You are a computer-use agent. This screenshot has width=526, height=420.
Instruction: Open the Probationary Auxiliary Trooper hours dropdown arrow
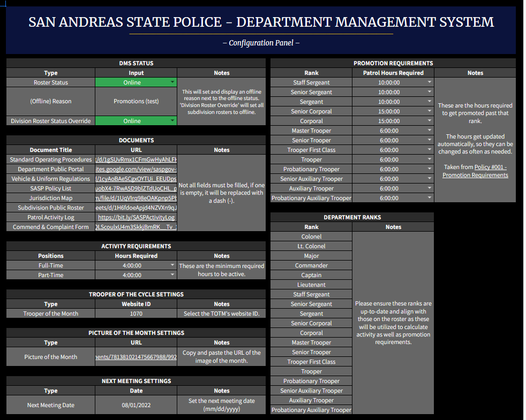430,198
